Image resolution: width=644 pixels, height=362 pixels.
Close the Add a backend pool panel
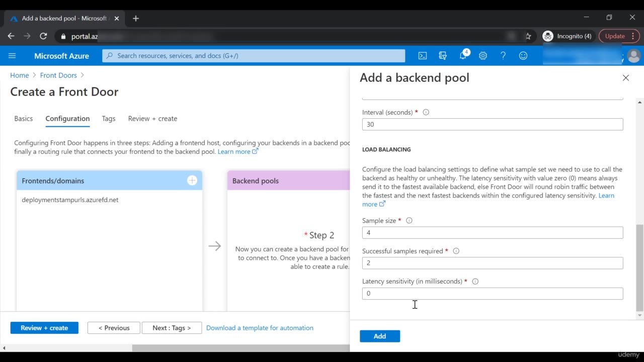point(626,78)
